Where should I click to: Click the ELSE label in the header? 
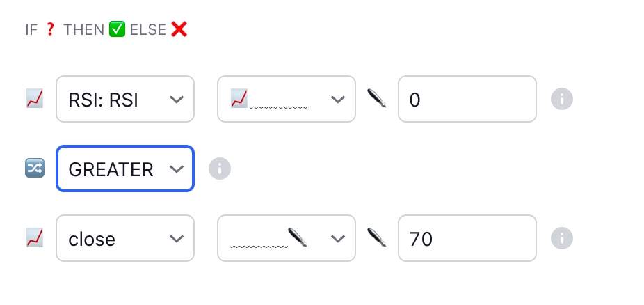pyautogui.click(x=147, y=30)
